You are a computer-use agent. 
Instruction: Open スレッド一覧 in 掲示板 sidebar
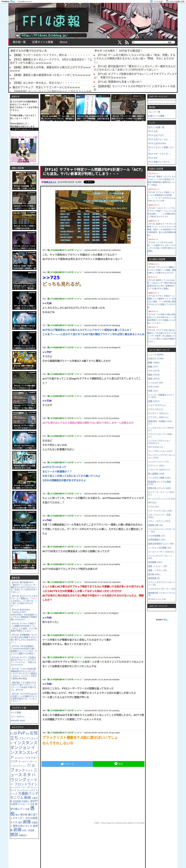154,112
